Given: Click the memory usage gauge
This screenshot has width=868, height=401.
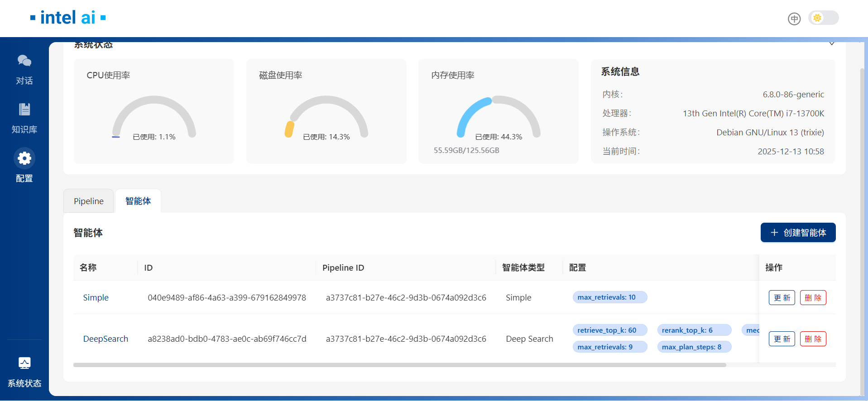Looking at the screenshot, I should [x=498, y=117].
